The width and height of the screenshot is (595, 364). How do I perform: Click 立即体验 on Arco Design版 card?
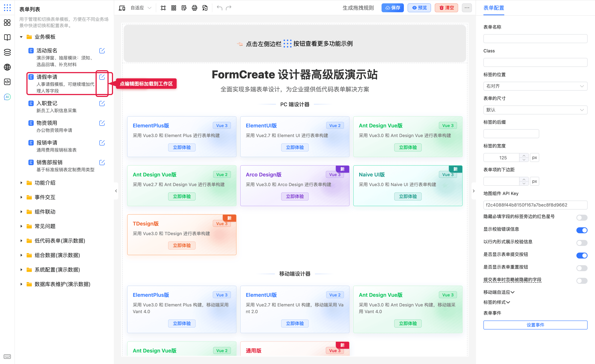295,196
